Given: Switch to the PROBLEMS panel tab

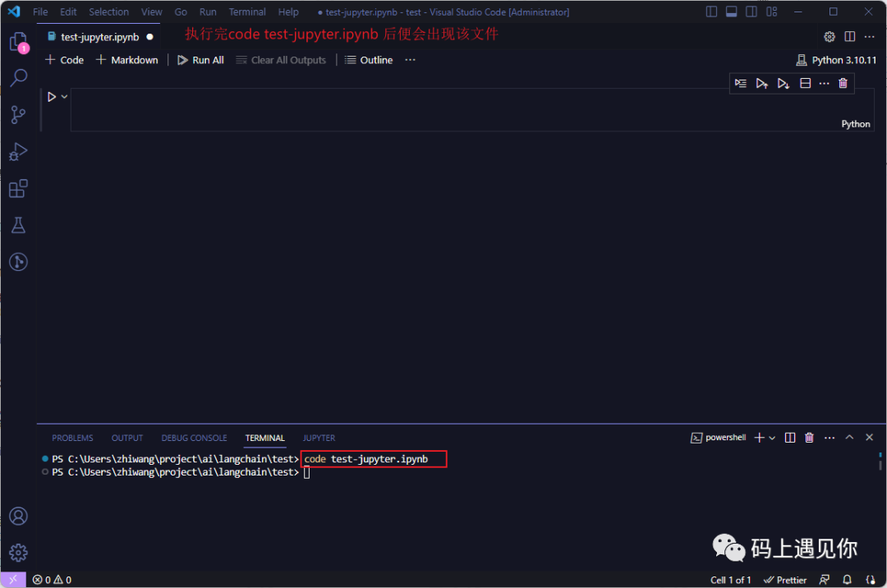Looking at the screenshot, I should (72, 439).
